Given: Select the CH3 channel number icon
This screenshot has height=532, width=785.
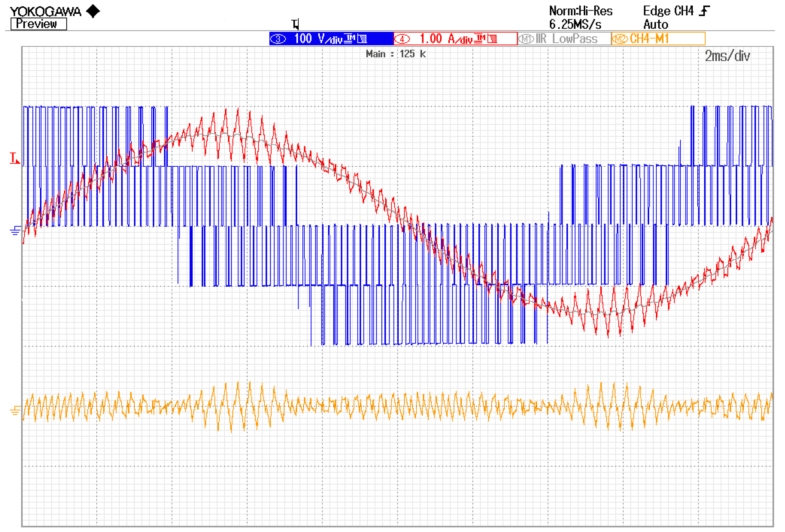Looking at the screenshot, I should 278,38.
